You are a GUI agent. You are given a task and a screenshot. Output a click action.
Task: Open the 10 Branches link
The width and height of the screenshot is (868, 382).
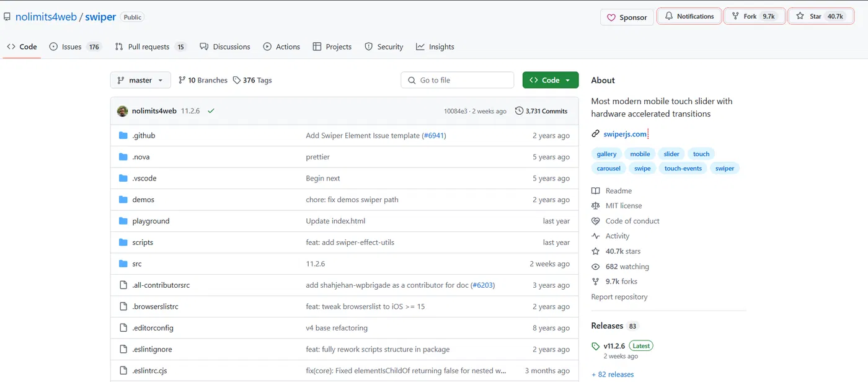click(x=203, y=80)
